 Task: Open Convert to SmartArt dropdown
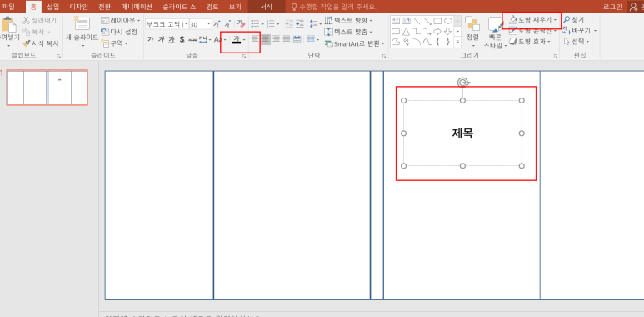354,43
